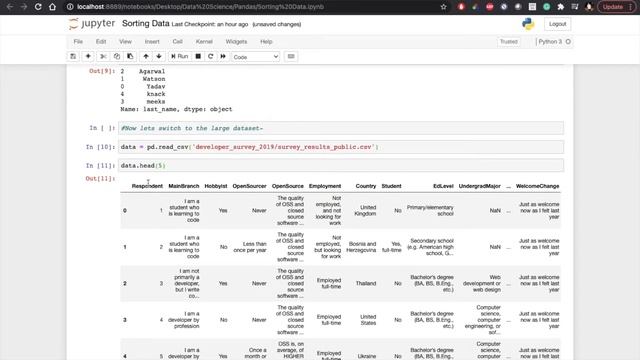Open the cell type Code dropdown
The width and height of the screenshot is (640, 360).
(x=256, y=57)
